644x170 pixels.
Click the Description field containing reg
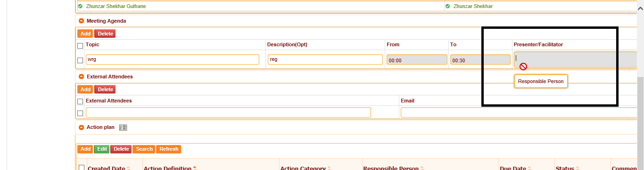click(x=325, y=59)
